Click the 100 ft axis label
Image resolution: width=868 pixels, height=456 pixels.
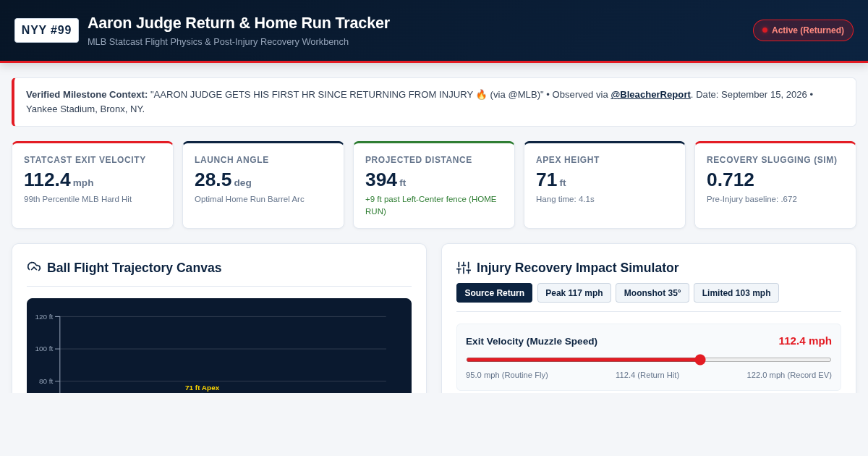click(44, 349)
